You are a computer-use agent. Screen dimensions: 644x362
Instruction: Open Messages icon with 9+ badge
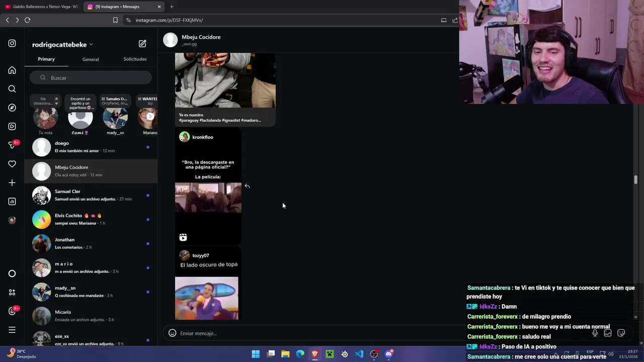click(13, 145)
